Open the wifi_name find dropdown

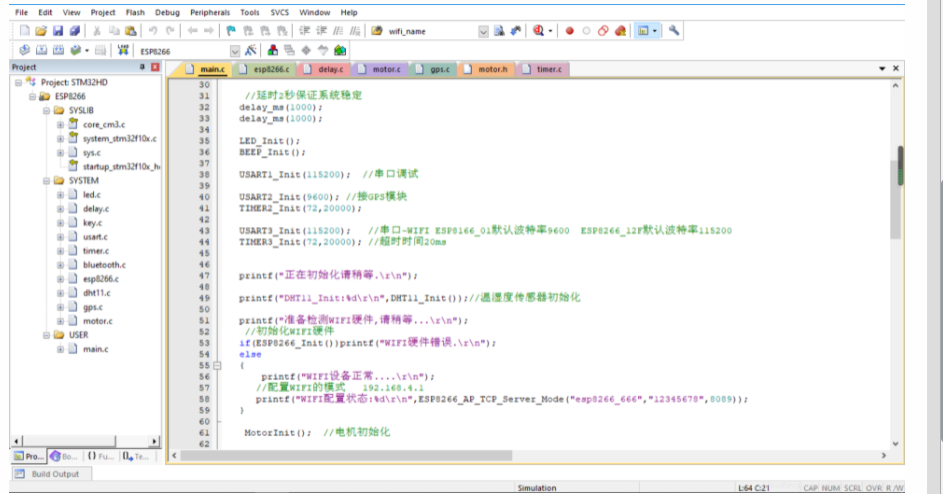484,31
